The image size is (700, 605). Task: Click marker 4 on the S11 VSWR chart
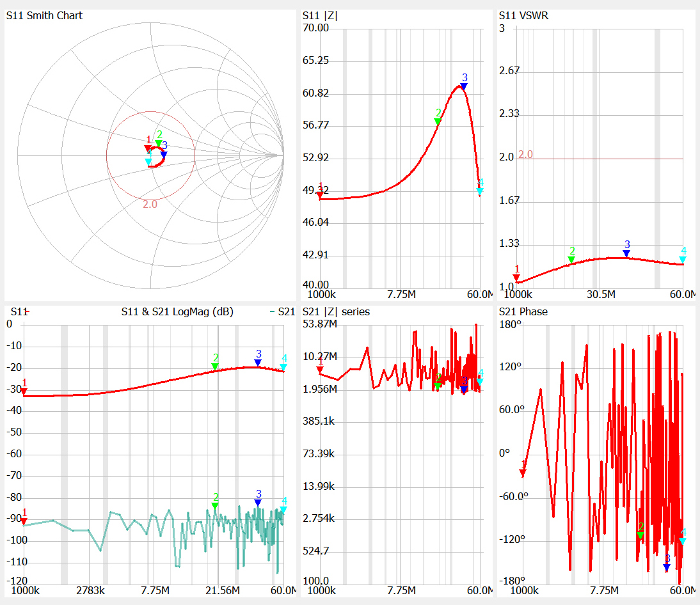pos(683,259)
